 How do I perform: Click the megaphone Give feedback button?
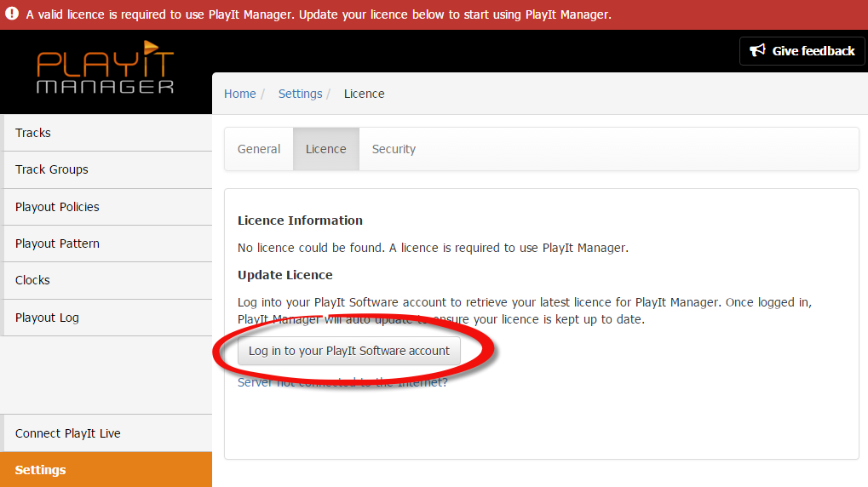[802, 51]
